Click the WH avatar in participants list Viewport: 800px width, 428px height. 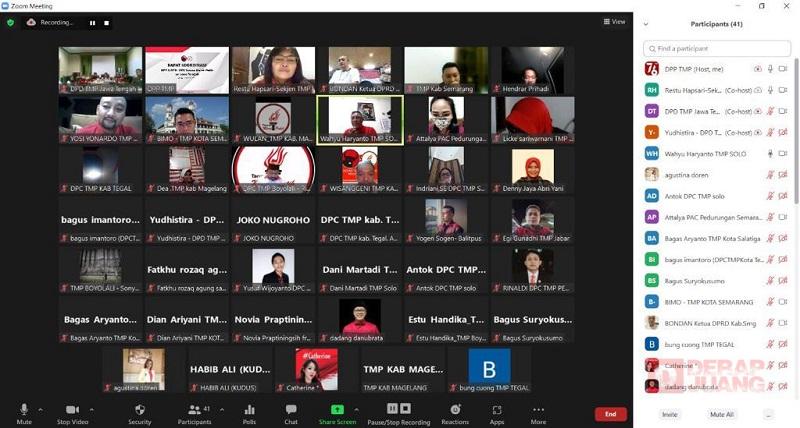[x=652, y=154]
